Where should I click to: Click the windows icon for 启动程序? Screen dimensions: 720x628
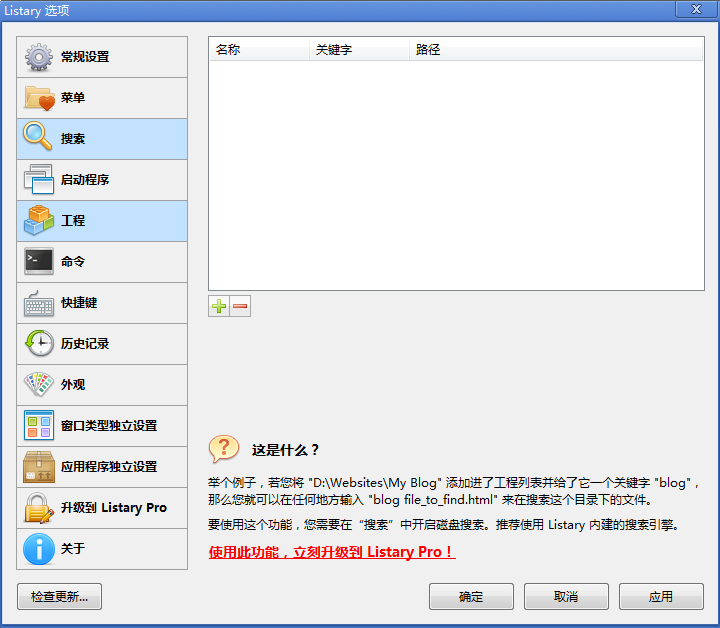39,180
